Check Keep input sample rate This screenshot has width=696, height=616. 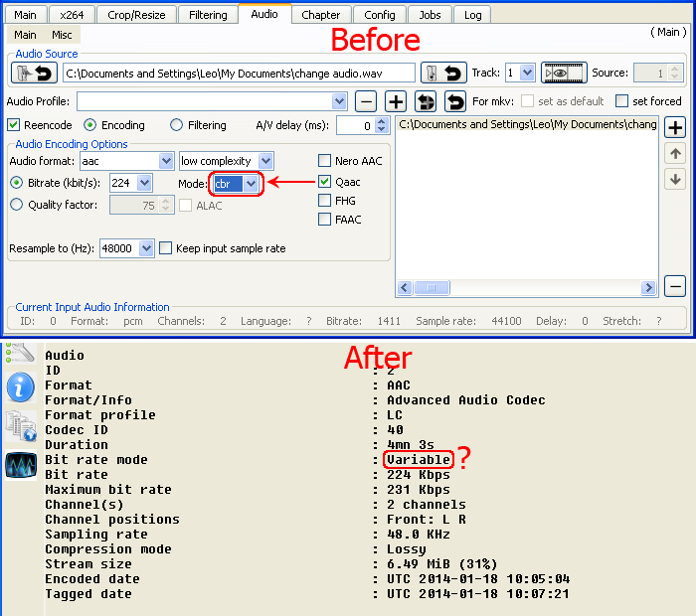click(165, 248)
